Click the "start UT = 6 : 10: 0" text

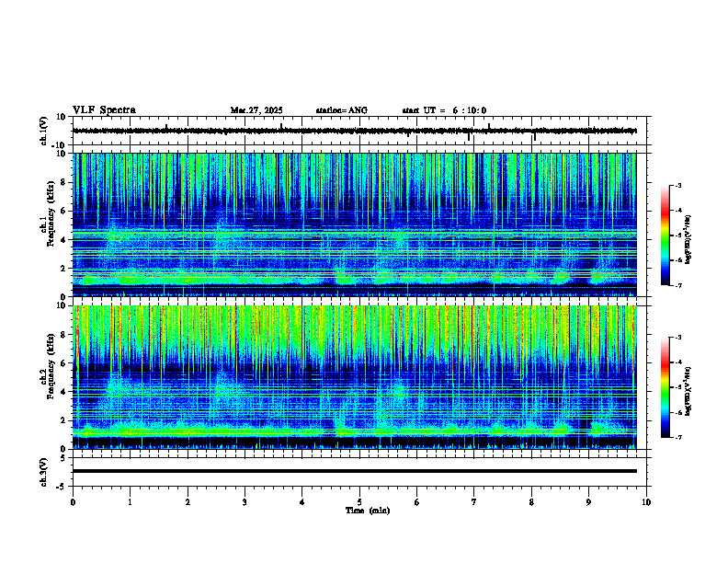(x=444, y=110)
